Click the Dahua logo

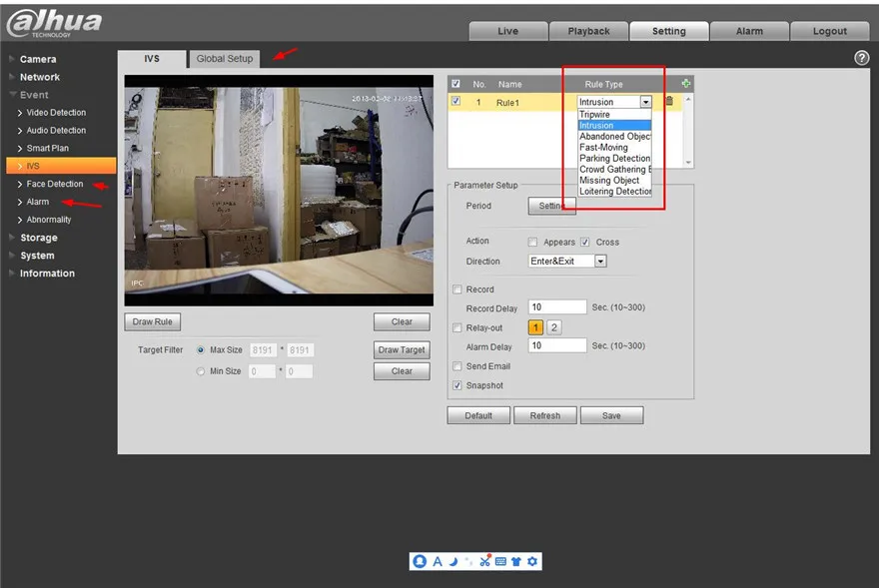click(54, 23)
